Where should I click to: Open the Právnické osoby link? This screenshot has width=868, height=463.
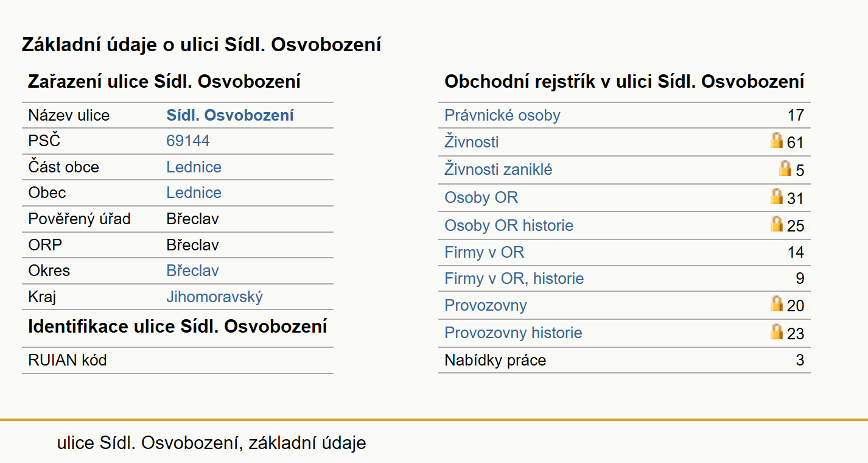[x=502, y=115]
